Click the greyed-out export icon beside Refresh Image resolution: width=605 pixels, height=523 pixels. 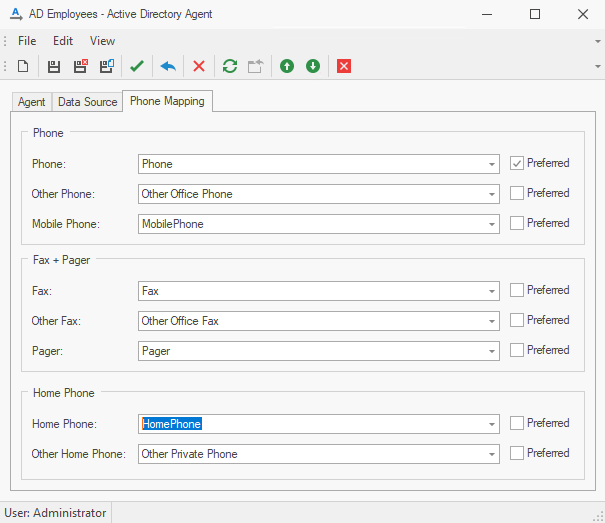(x=255, y=66)
